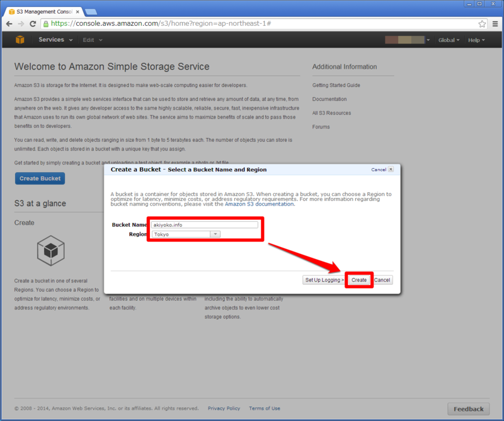Open the Getting Started Guide link
Screen dimensions: 504x421
336,85
